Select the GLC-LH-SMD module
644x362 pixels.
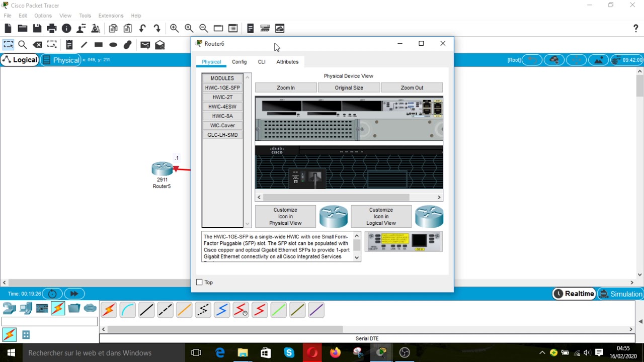click(x=222, y=135)
